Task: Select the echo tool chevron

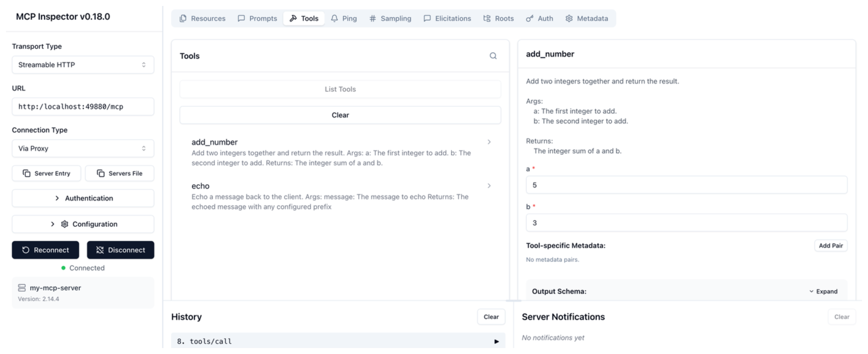Action: point(489,186)
